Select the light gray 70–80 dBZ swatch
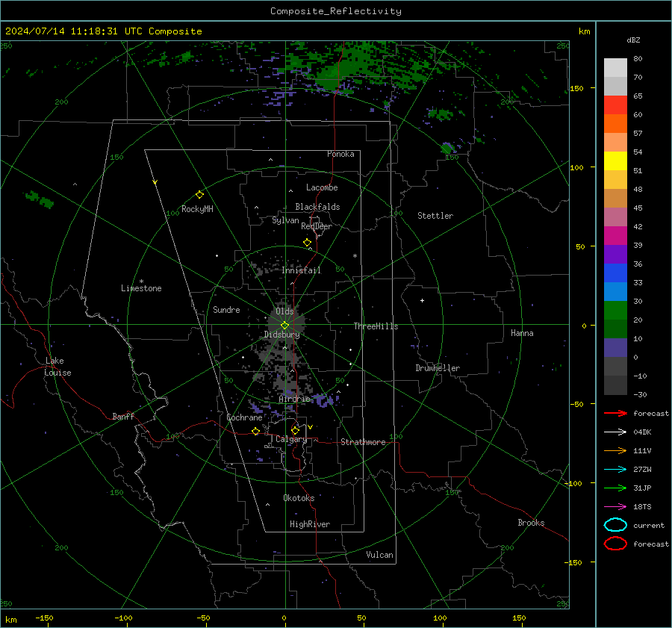Image resolution: width=672 pixels, height=628 pixels. pyautogui.click(x=615, y=68)
